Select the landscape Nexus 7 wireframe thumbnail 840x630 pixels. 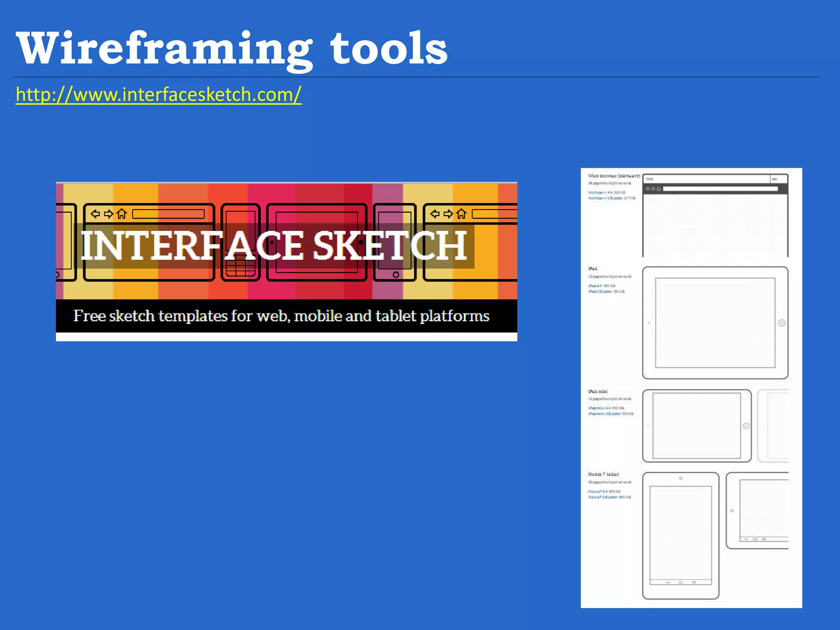(758, 511)
